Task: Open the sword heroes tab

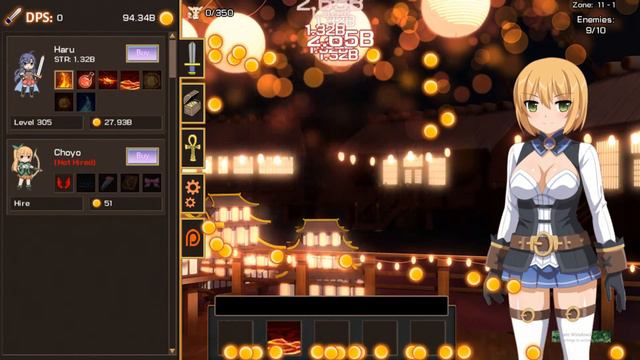Action: tap(192, 58)
